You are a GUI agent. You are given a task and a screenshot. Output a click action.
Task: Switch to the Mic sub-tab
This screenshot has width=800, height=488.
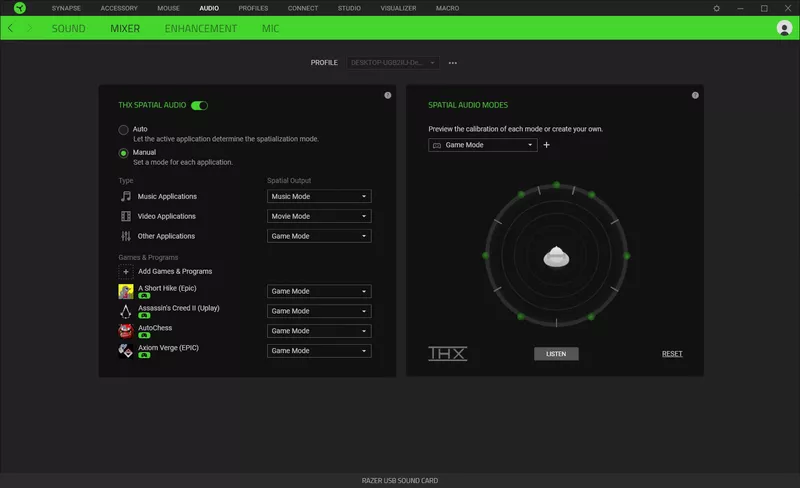click(270, 29)
